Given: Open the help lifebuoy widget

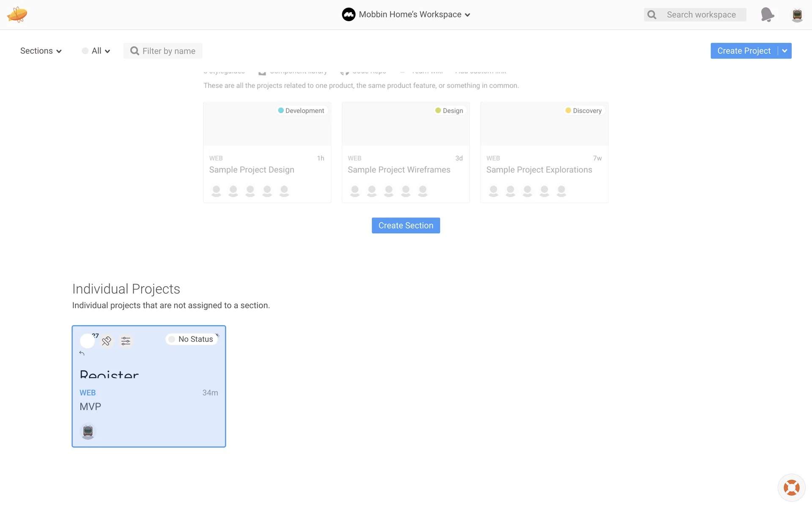Looking at the screenshot, I should pyautogui.click(x=791, y=487).
